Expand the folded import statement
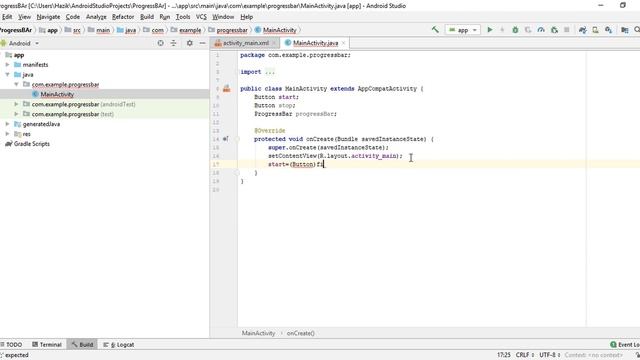Viewport: 640px width, 360px height. tap(270, 72)
